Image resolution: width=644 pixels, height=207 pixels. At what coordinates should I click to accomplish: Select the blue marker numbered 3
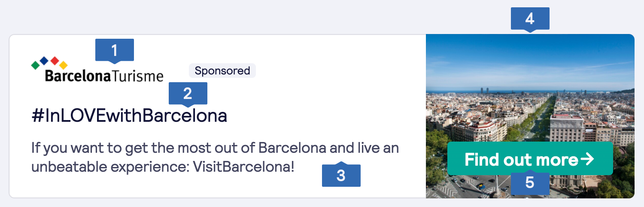click(x=341, y=176)
